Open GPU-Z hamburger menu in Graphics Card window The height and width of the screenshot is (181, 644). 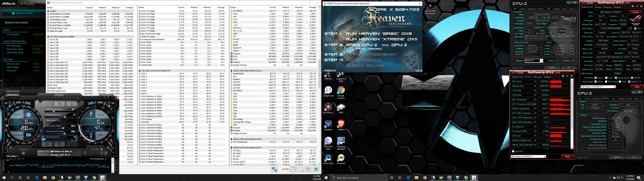point(641,6)
